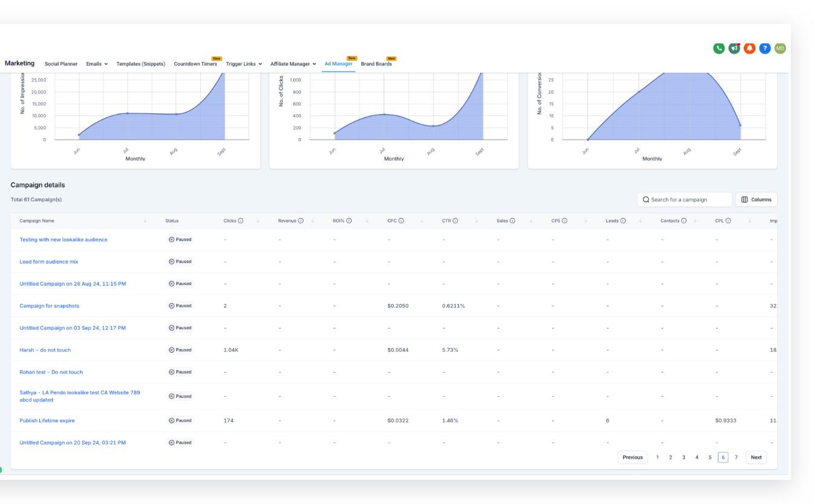The image size is (815, 504).
Task: Open the MD user avatar
Action: [x=781, y=48]
